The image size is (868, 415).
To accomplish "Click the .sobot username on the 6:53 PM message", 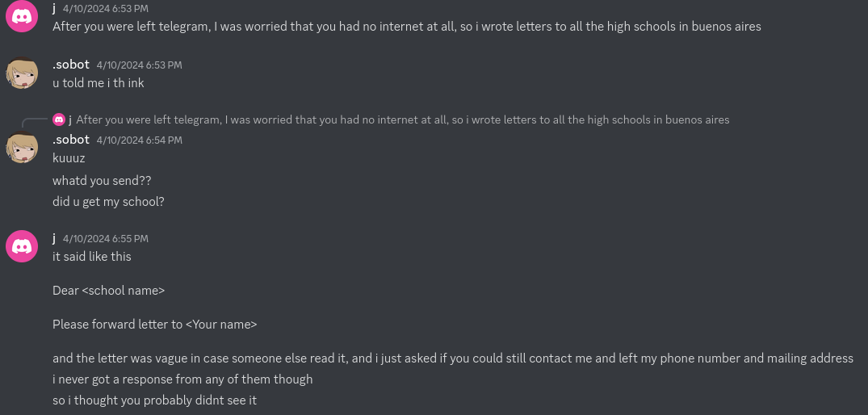I will tap(71, 65).
